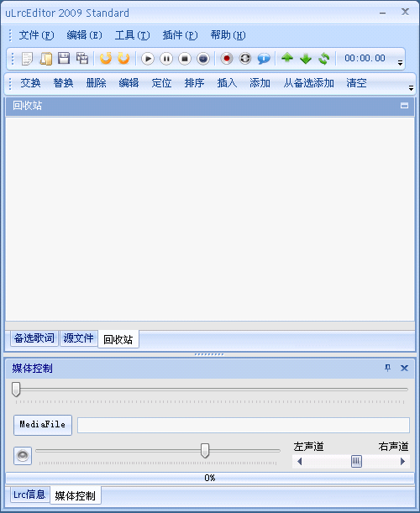The width and height of the screenshot is (420, 513).
Task: Click the first orange undo arrow icon
Action: 106,59
